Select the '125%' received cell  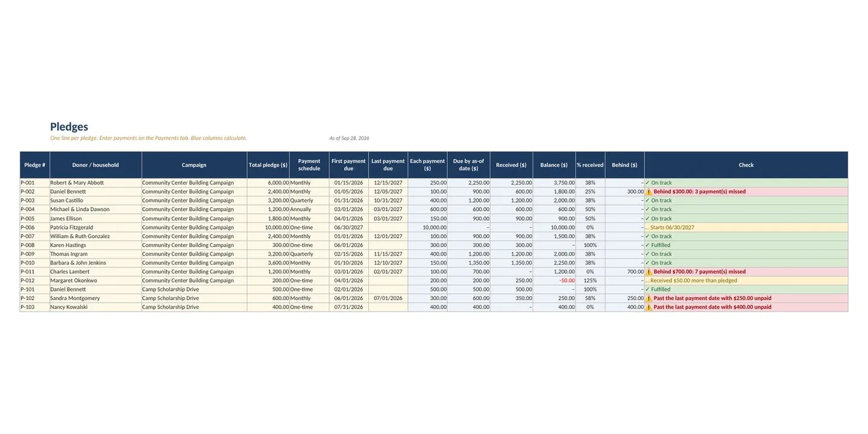590,281
